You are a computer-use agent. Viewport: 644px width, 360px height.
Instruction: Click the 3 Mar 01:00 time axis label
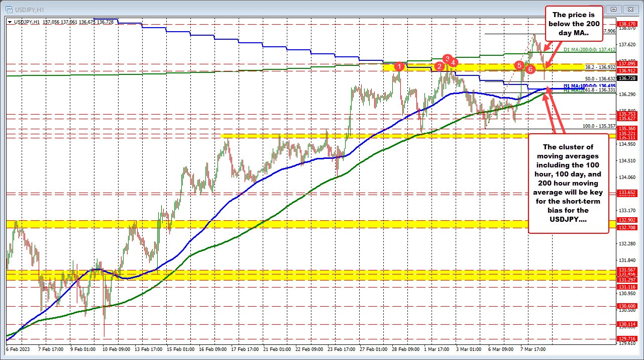(x=469, y=348)
